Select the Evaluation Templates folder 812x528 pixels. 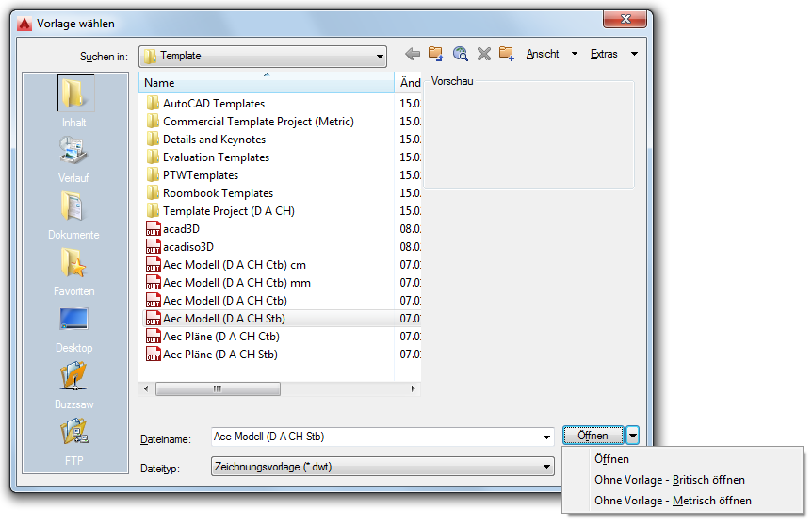(207, 157)
